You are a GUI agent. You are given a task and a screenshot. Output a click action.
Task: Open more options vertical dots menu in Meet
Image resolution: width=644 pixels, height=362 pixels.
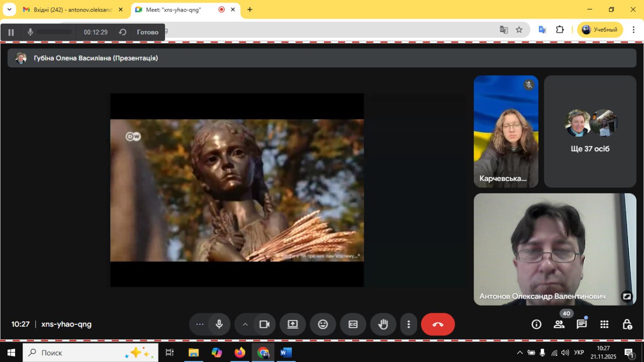pos(409,324)
